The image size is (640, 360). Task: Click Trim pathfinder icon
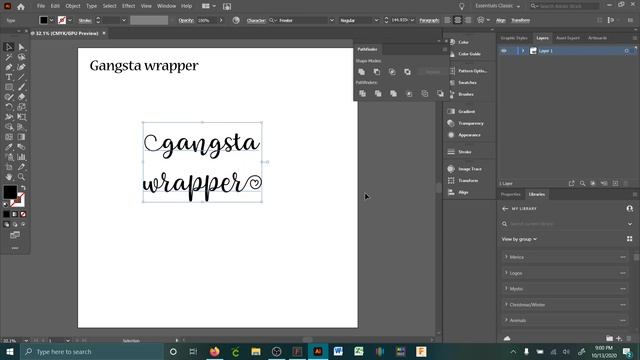[x=378, y=93]
